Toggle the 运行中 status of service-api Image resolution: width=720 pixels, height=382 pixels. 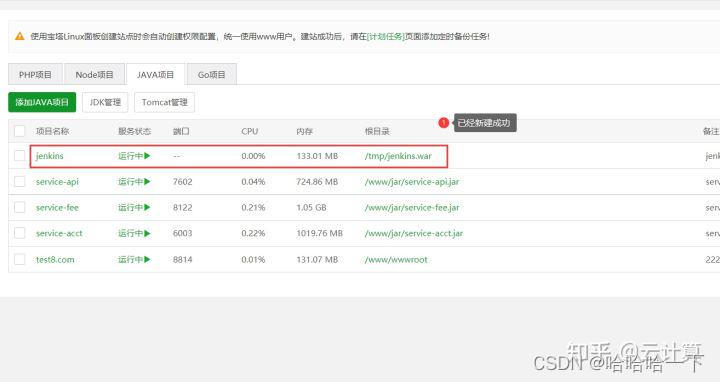pyautogui.click(x=134, y=182)
